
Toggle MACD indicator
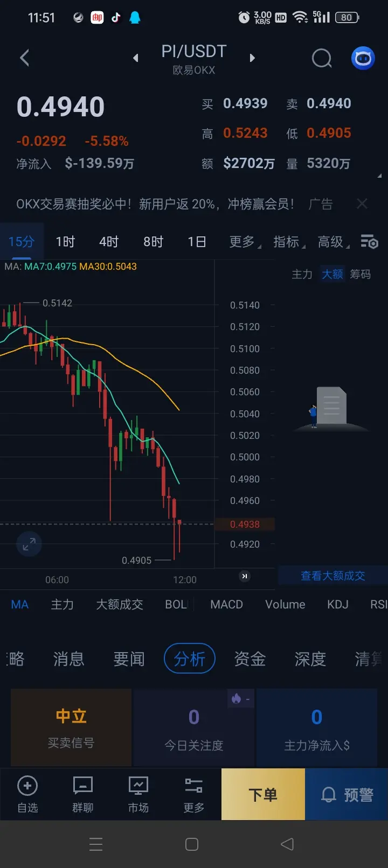(226, 604)
